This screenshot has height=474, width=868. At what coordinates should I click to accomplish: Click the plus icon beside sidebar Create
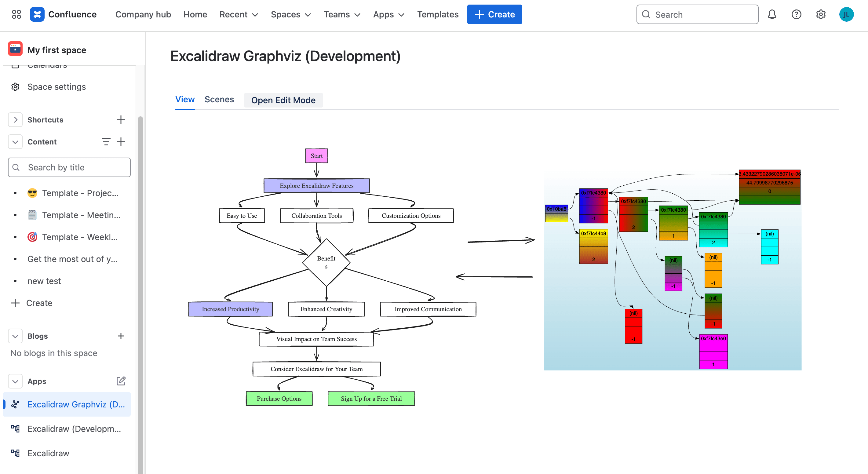[15, 303]
